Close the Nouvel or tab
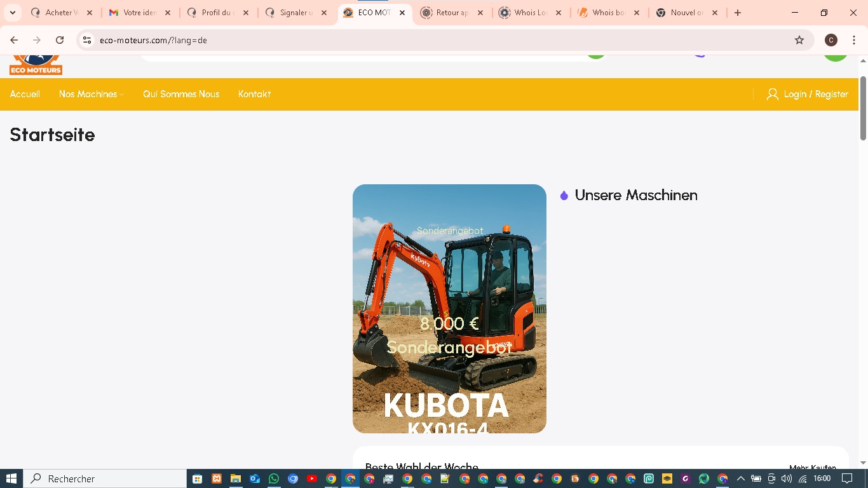The image size is (868, 488). pyautogui.click(x=715, y=13)
